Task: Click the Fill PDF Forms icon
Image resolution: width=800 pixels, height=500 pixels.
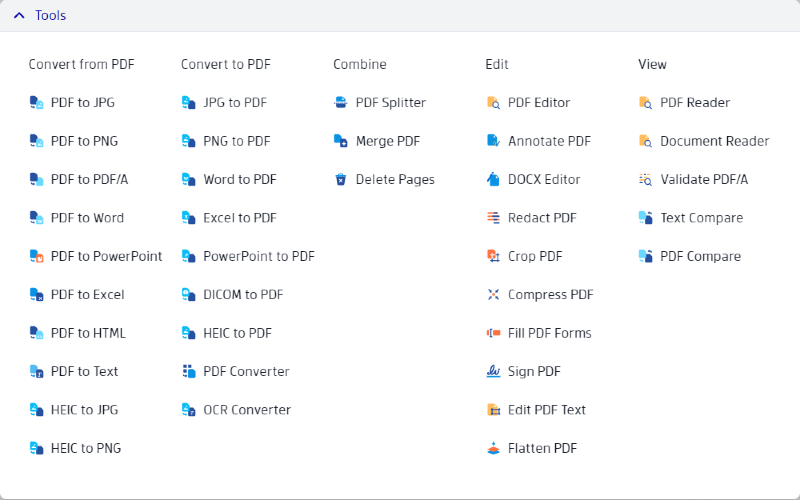Action: 493,333
